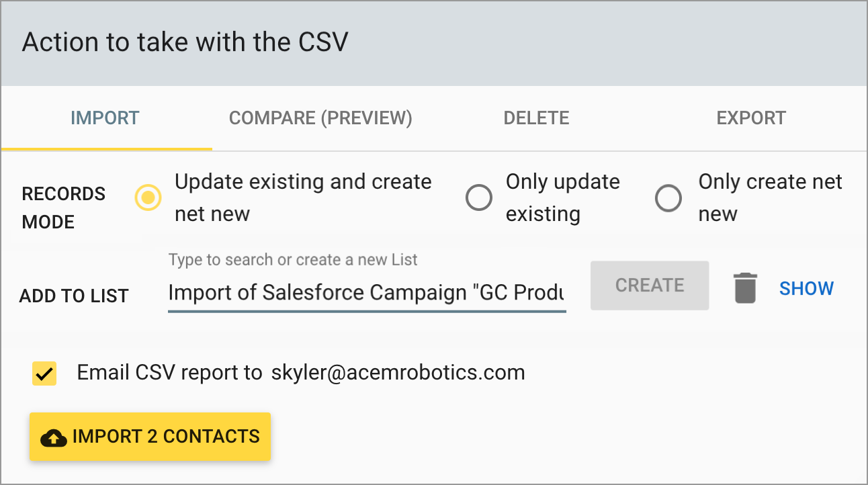Screen dimensions: 868x485
Task: Click the ADD TO LIST label
Action: [74, 296]
